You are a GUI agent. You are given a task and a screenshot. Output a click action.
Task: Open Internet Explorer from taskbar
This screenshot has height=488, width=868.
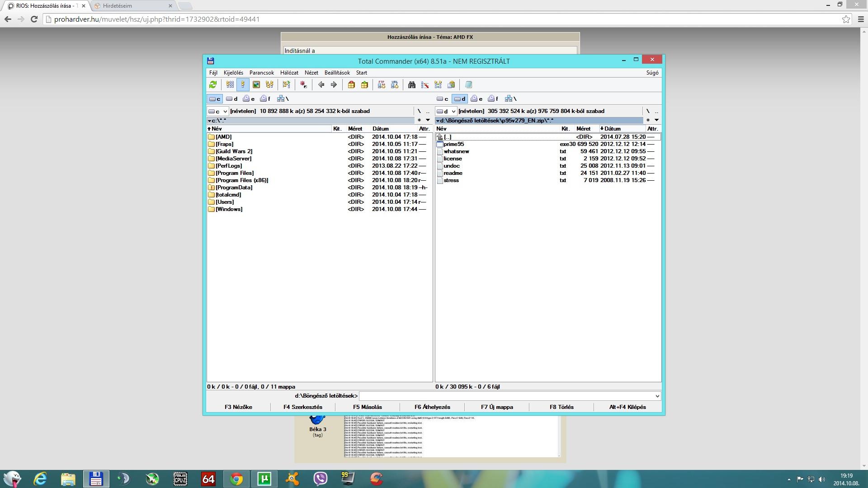click(x=40, y=479)
